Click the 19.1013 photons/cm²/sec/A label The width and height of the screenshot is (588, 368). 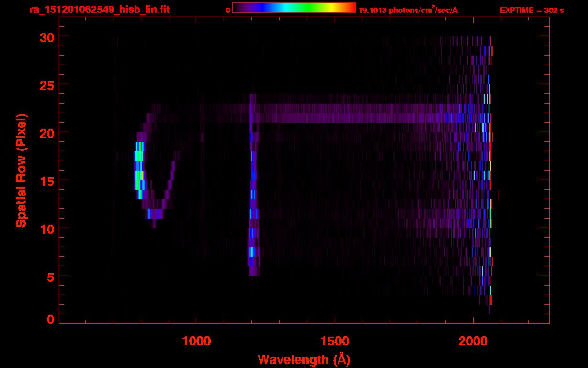click(408, 10)
